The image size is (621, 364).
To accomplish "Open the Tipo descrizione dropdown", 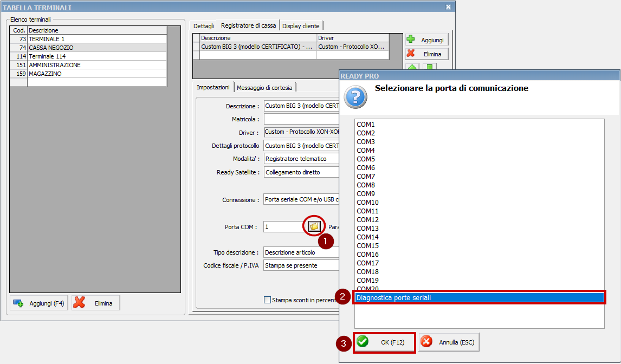I will [x=301, y=252].
